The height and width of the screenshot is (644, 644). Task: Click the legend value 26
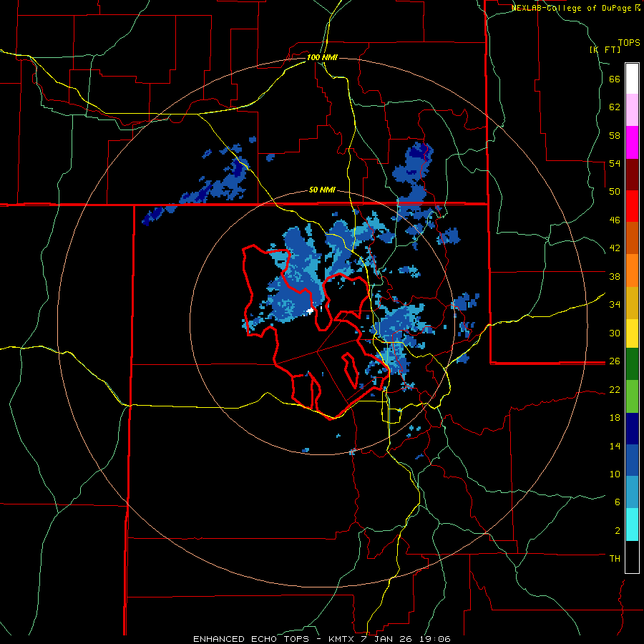[x=615, y=361]
